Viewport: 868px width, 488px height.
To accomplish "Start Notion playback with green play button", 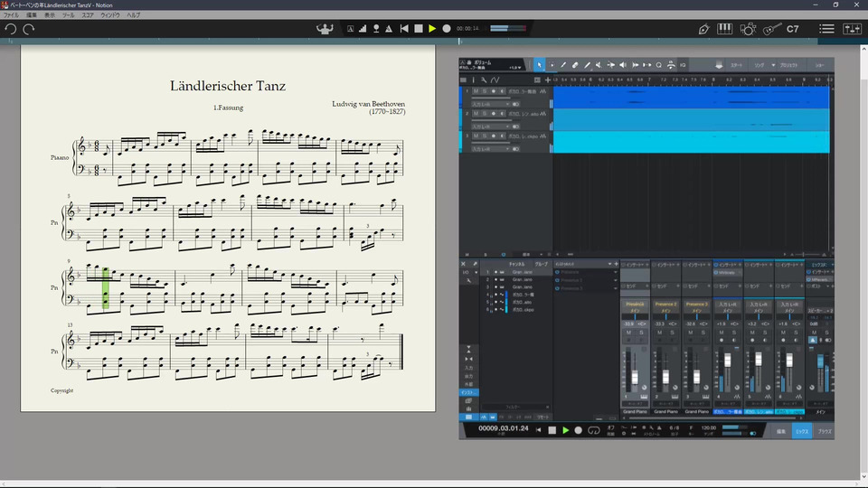I will pos(432,28).
